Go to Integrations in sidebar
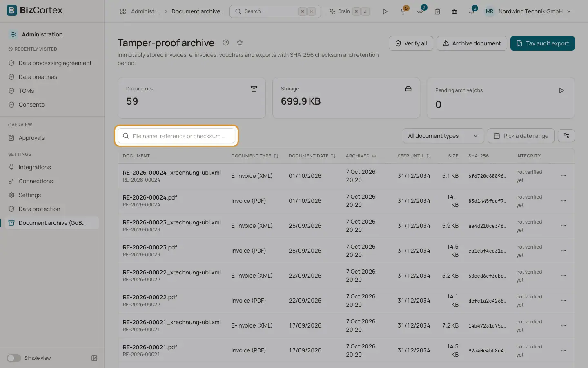 tap(52, 167)
